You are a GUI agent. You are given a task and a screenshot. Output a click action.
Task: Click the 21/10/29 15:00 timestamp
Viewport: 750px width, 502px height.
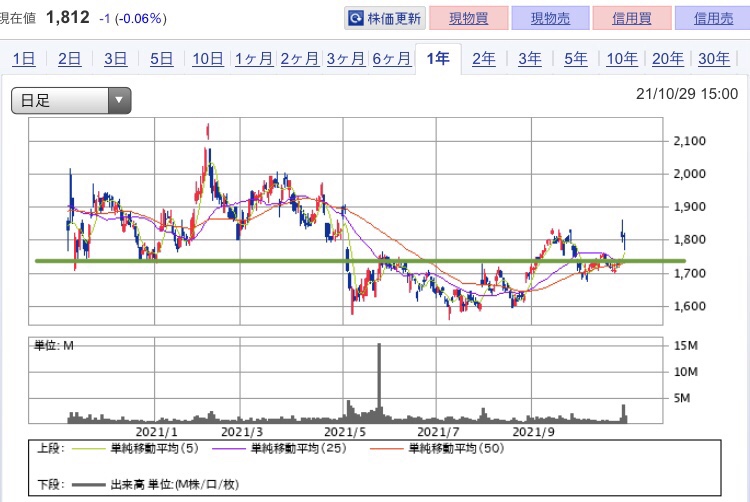[687, 94]
